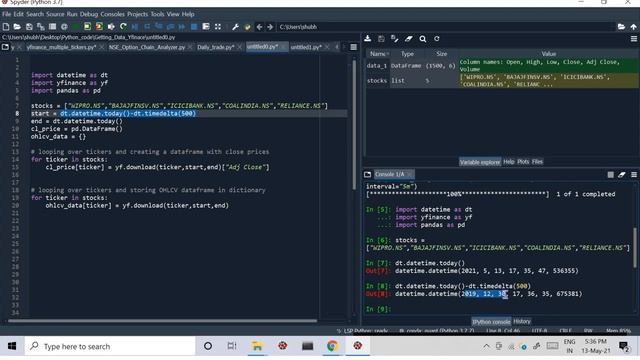Open the Debug menu
Image resolution: width=640 pixels, height=360 pixels.
tap(89, 14)
